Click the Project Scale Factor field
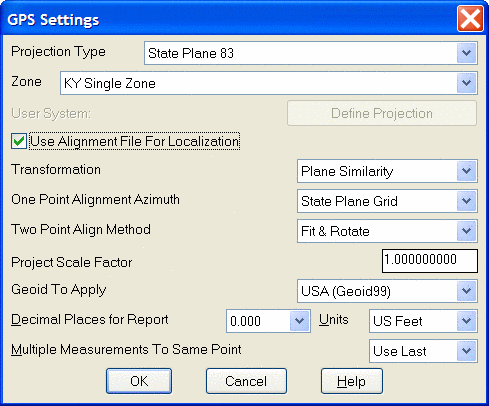 430,261
